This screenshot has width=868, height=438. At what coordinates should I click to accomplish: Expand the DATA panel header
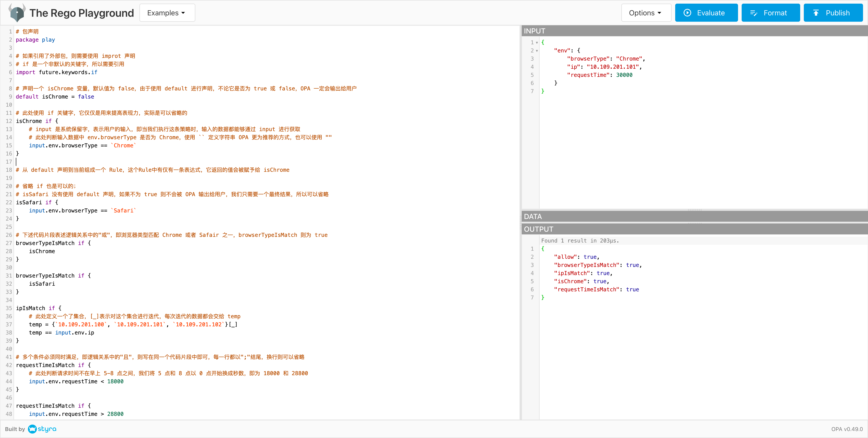694,216
